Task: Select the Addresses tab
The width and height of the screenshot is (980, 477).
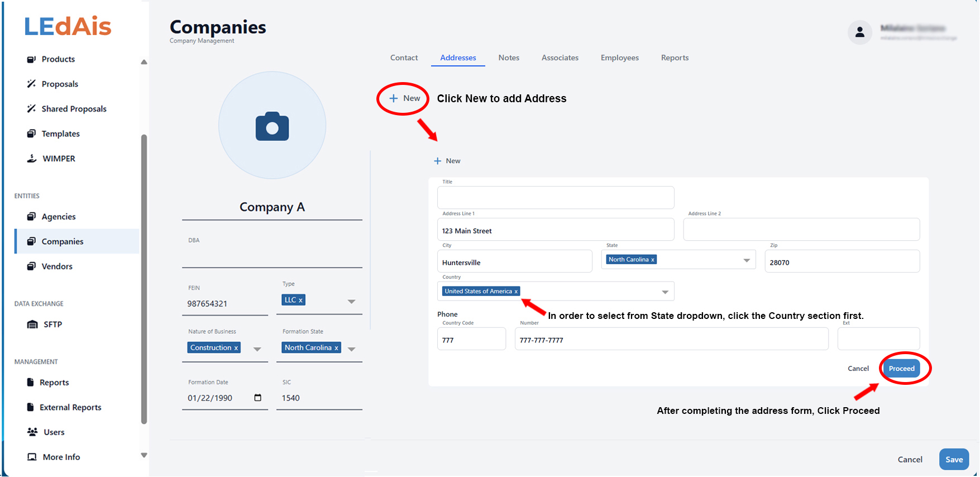Action: point(458,58)
